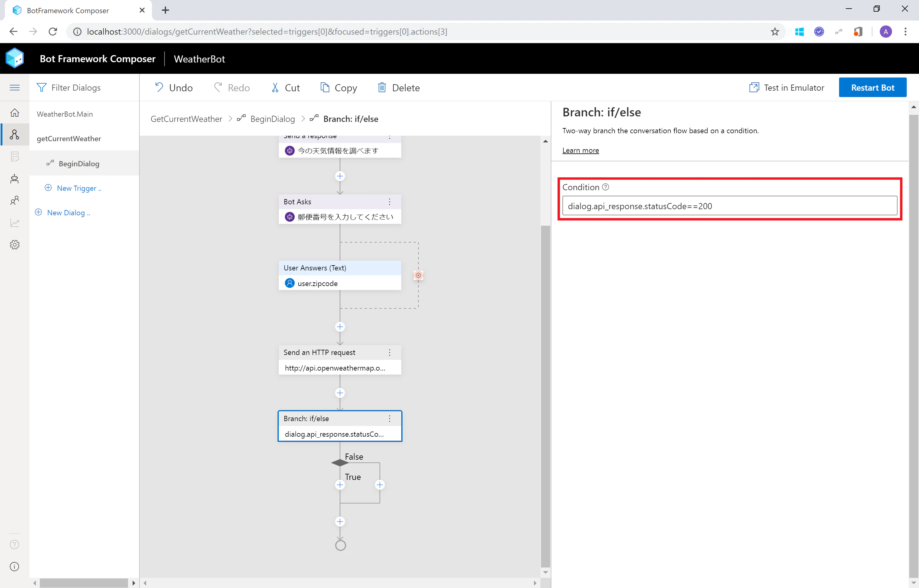Open the Design Flow dialogs icon

pos(14,134)
